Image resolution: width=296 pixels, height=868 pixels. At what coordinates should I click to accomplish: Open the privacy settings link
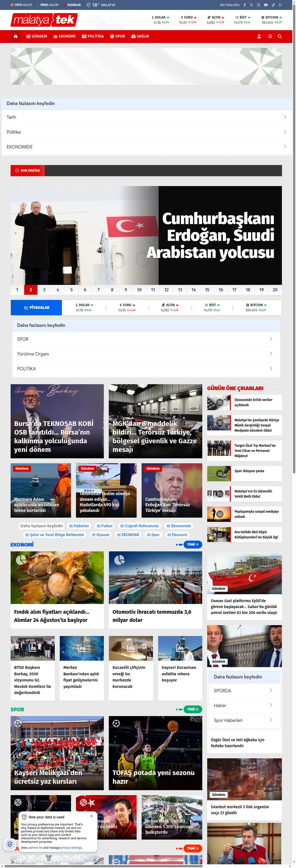(x=71, y=848)
